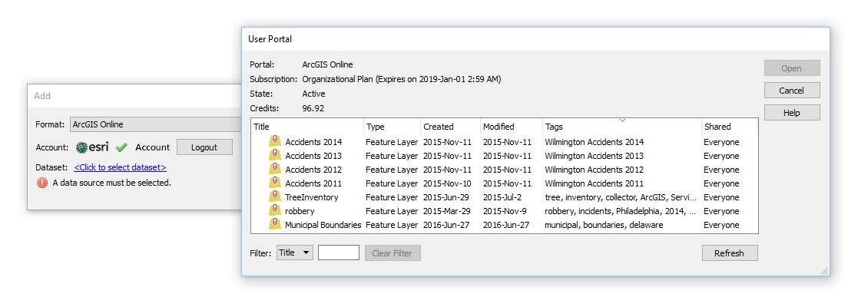Screen dimensions: 868x307
Task: Select the 'Accidents 2014' title text
Action: 313,142
